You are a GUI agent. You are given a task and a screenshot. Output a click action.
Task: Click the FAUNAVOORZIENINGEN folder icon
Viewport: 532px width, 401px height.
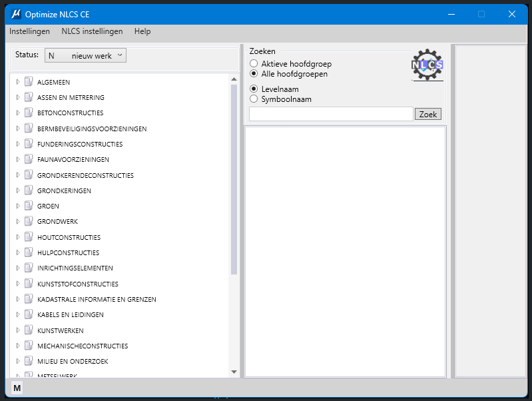click(x=29, y=159)
